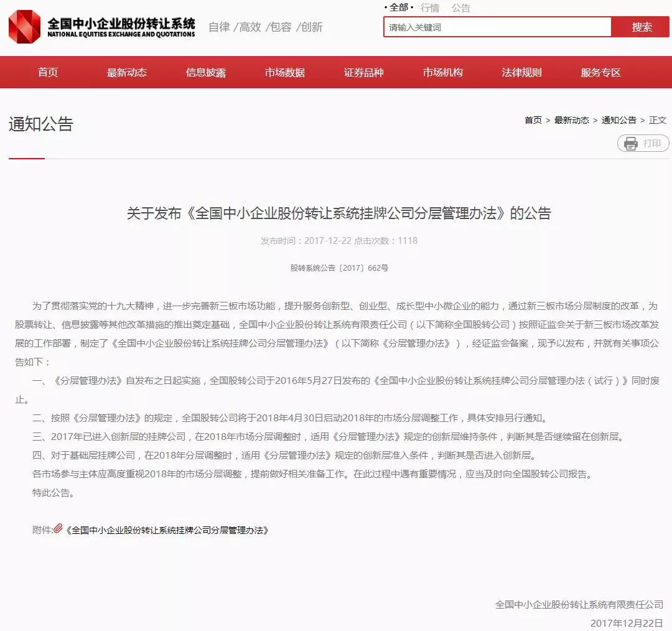Click the paragraph starting 三、2017年已进入创新层
This screenshot has height=631, width=672.
pos(330,436)
